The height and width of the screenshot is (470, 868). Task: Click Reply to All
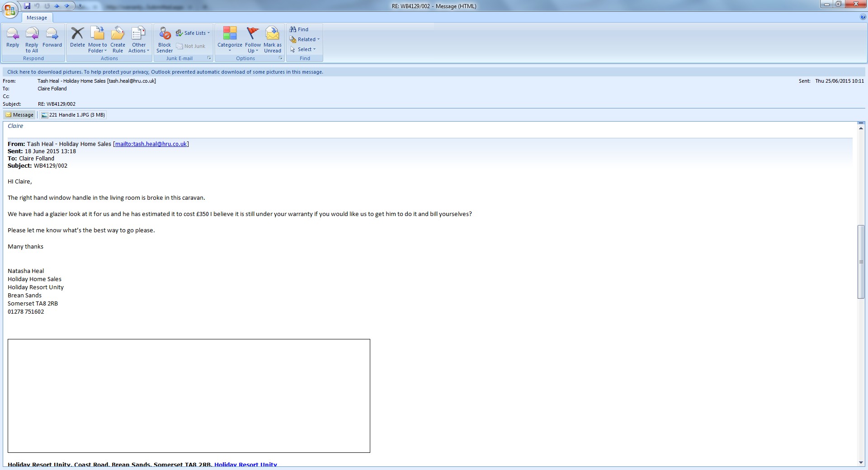point(32,40)
